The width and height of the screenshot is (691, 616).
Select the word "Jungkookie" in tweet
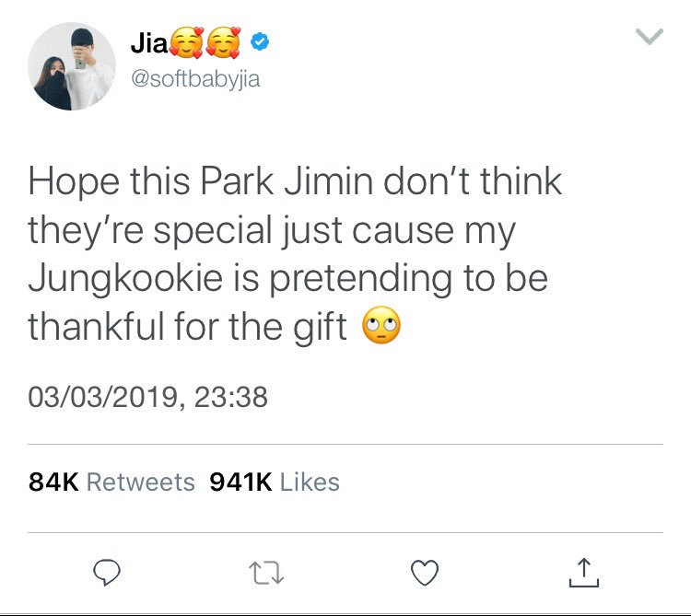point(125,279)
